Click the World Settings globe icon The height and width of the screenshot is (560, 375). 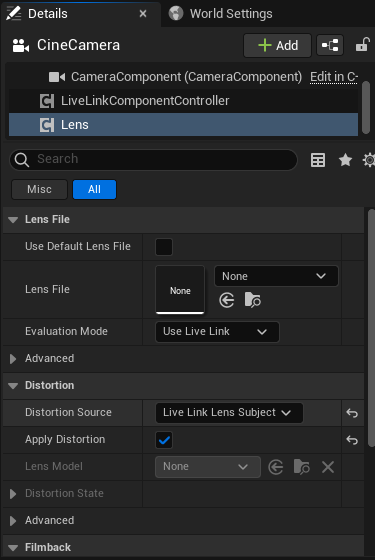pyautogui.click(x=176, y=14)
